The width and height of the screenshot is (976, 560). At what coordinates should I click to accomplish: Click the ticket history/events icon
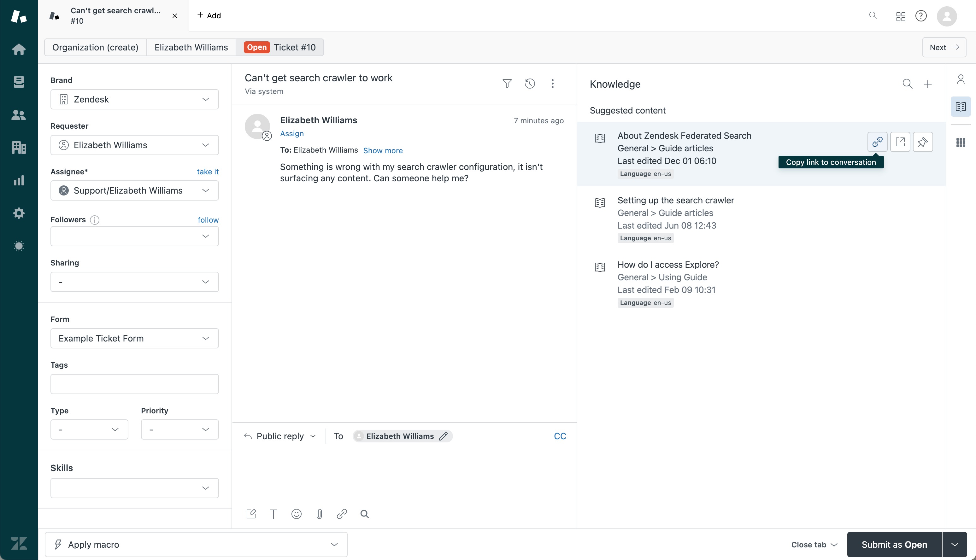(x=530, y=83)
